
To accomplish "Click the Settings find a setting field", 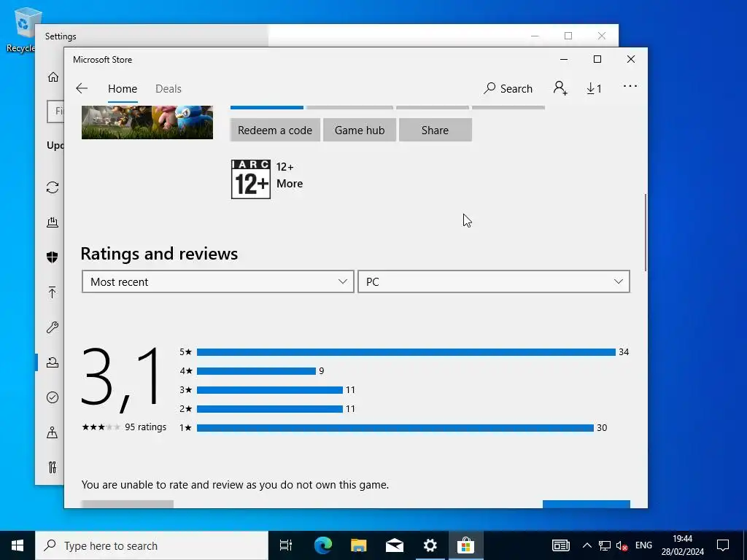I will click(x=55, y=112).
